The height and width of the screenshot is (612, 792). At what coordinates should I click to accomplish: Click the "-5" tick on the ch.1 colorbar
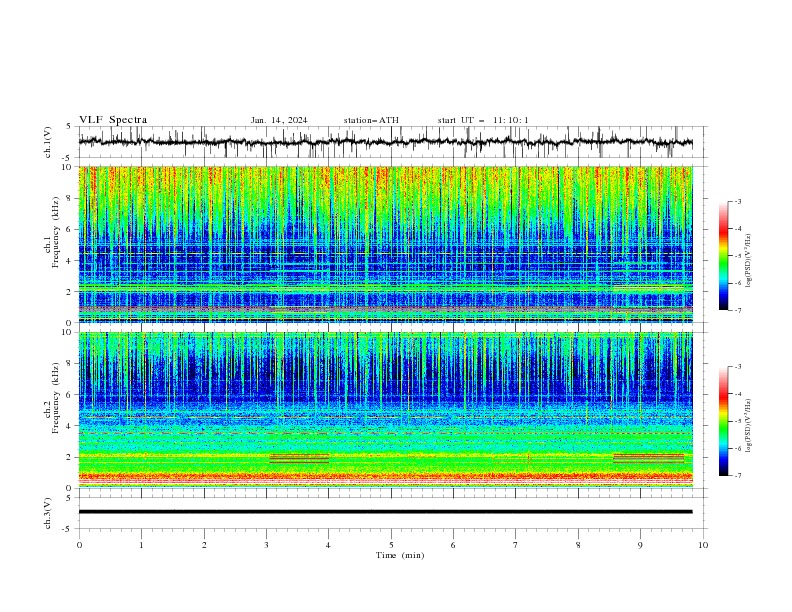click(x=738, y=256)
